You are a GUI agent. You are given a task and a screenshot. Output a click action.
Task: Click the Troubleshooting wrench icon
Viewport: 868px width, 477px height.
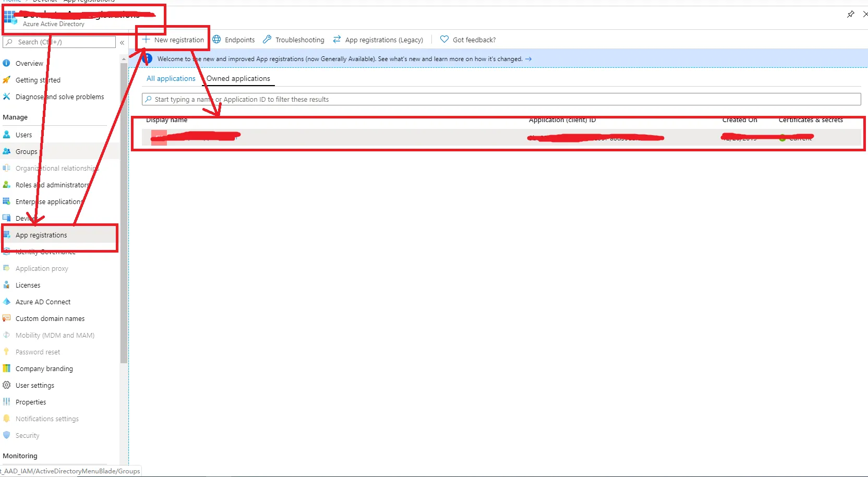267,40
